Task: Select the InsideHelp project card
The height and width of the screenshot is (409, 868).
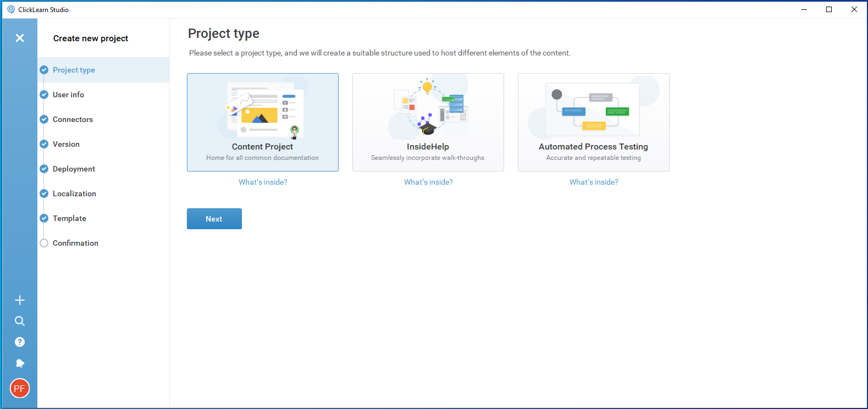Action: point(428,122)
